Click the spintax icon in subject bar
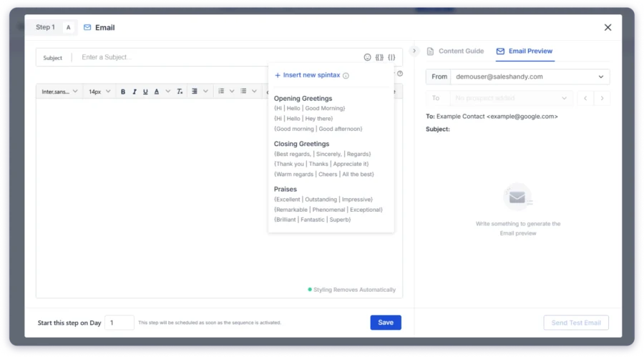644x357 pixels. tap(391, 57)
